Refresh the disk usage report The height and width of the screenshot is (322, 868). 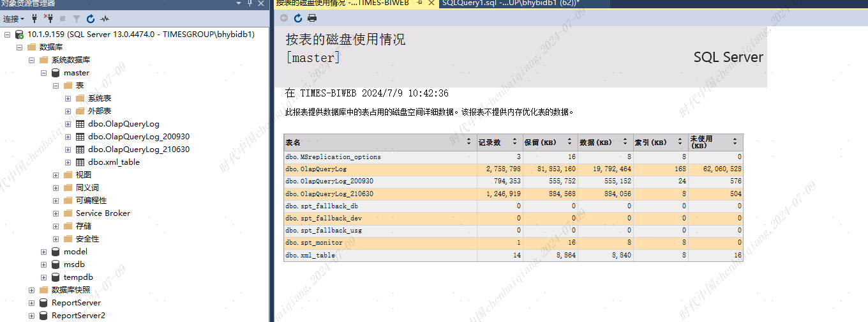[x=298, y=18]
